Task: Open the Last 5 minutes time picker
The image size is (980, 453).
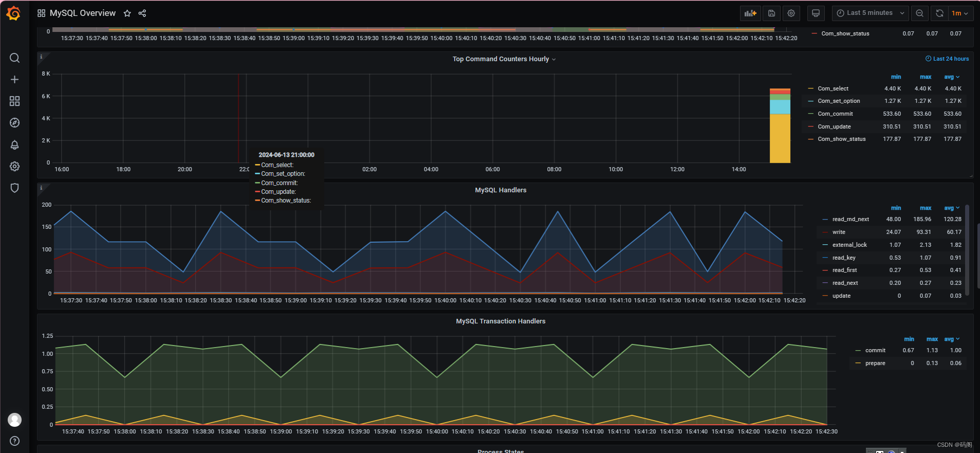Action: coord(870,13)
